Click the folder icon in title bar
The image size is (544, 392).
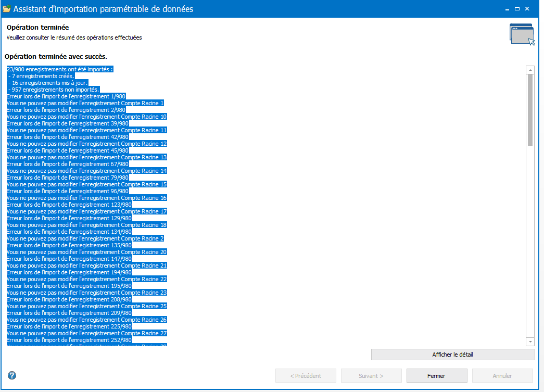(x=7, y=9)
